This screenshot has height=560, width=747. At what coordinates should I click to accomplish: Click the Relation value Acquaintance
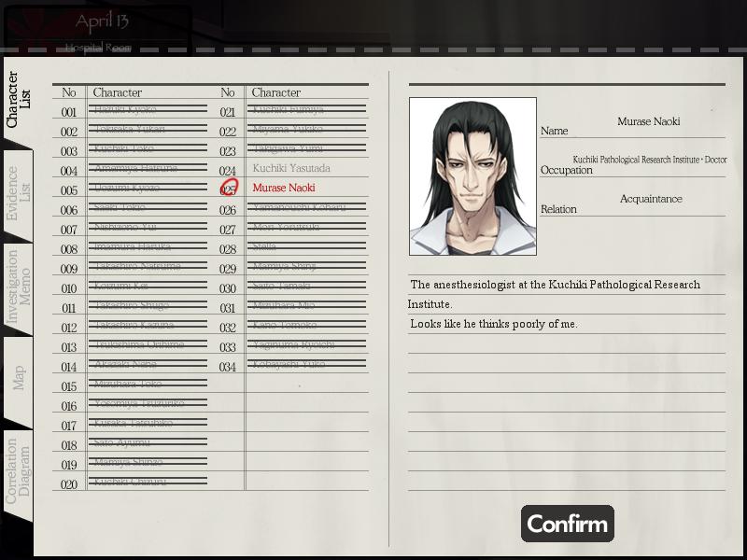651,199
